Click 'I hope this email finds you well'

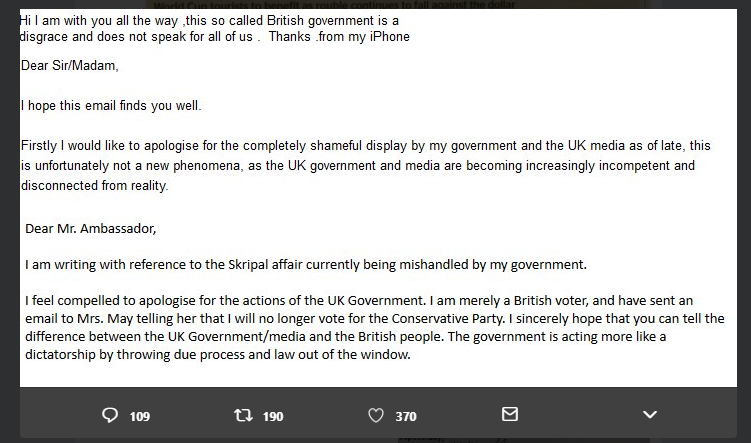pos(111,105)
